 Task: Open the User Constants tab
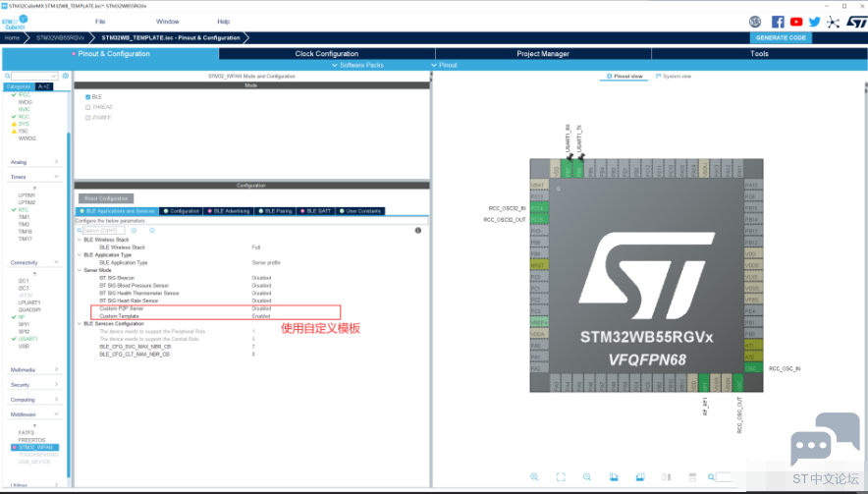(360, 211)
